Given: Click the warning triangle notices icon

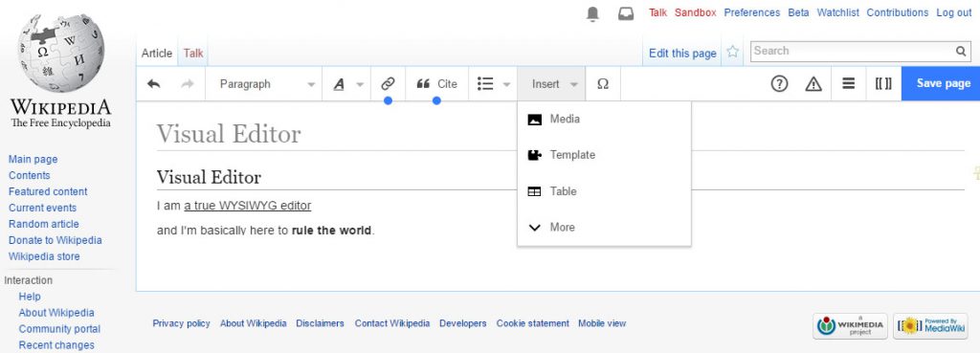Looking at the screenshot, I should (813, 84).
